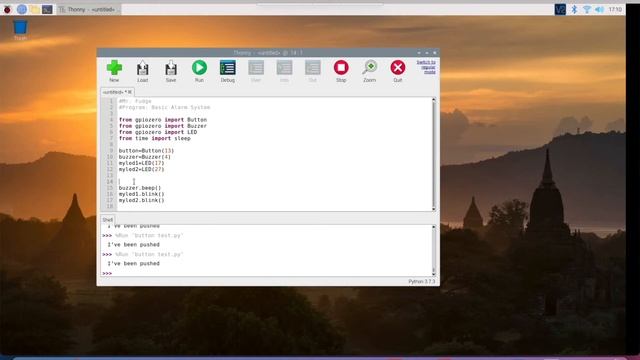Open volume control in tray
This screenshot has width=640, height=360.
coord(599,9)
